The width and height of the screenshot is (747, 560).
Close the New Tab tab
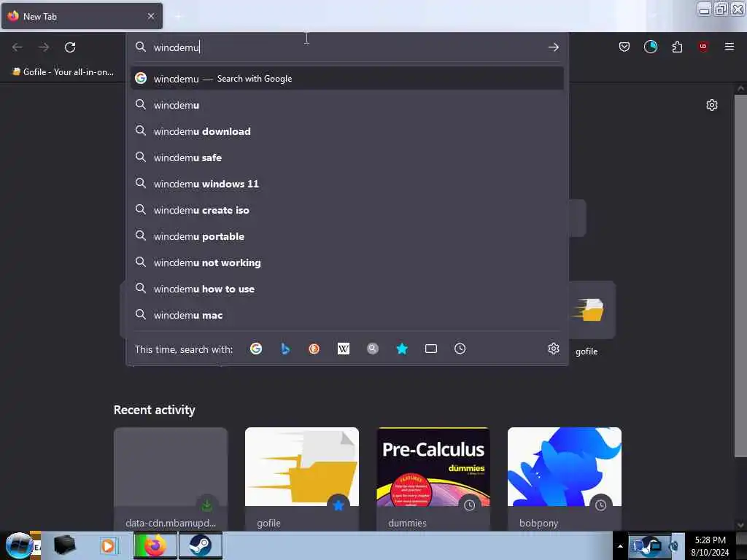[x=151, y=16]
